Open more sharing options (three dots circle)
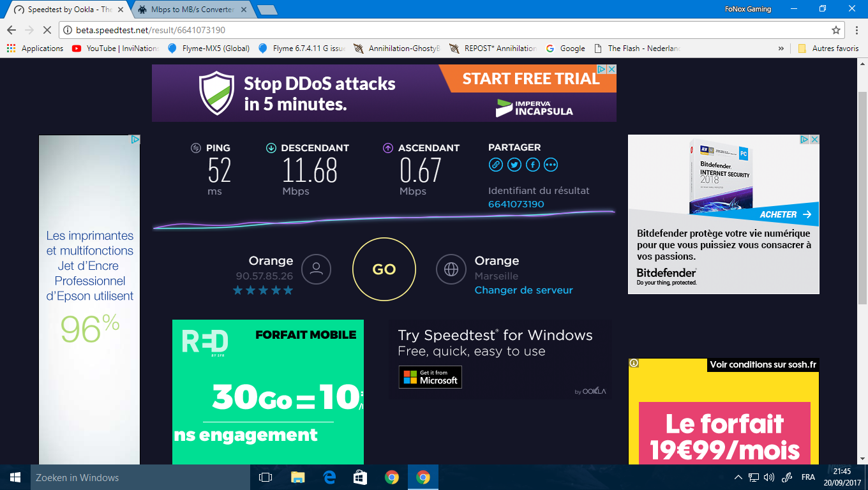The height and width of the screenshot is (490, 868). click(x=551, y=165)
